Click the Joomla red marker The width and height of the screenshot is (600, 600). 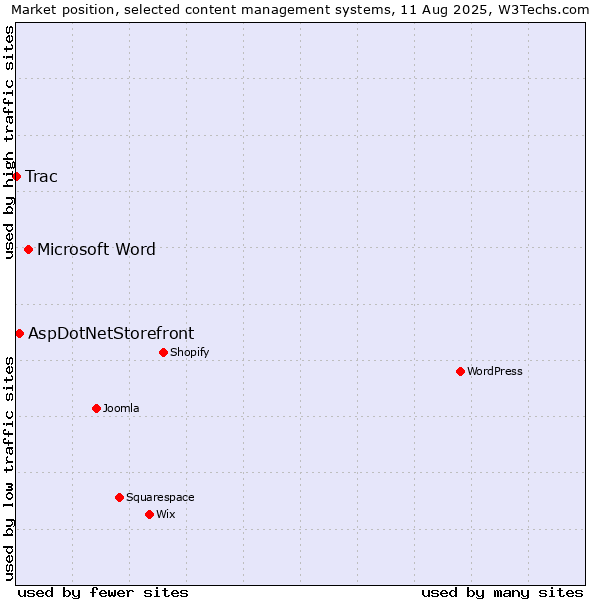click(96, 409)
